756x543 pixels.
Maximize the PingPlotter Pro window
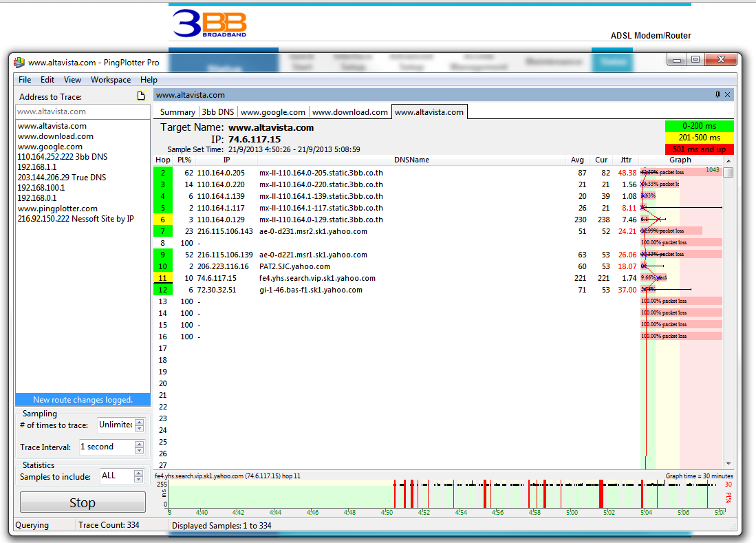pyautogui.click(x=695, y=60)
